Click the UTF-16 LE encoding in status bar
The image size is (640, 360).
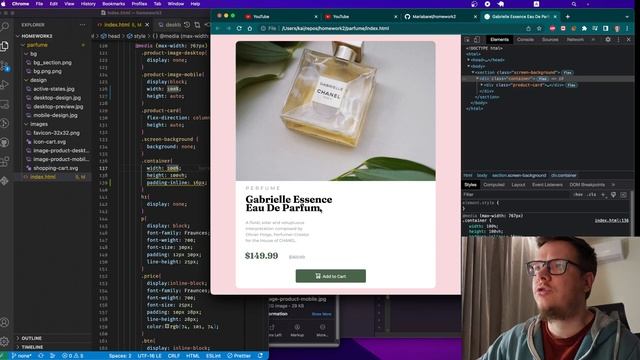(149, 356)
